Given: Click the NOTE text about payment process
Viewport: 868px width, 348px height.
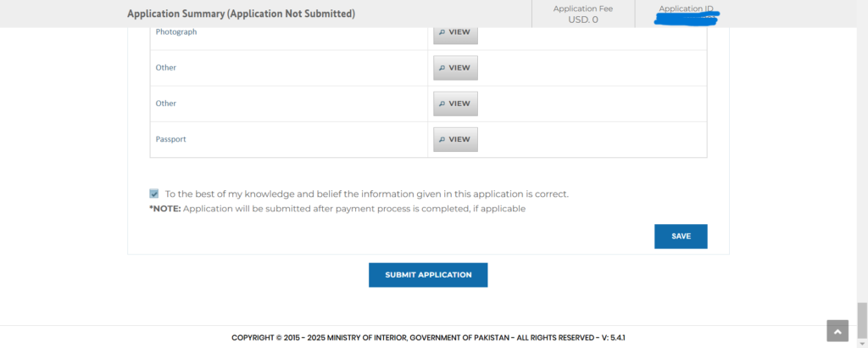Looking at the screenshot, I should (x=337, y=209).
